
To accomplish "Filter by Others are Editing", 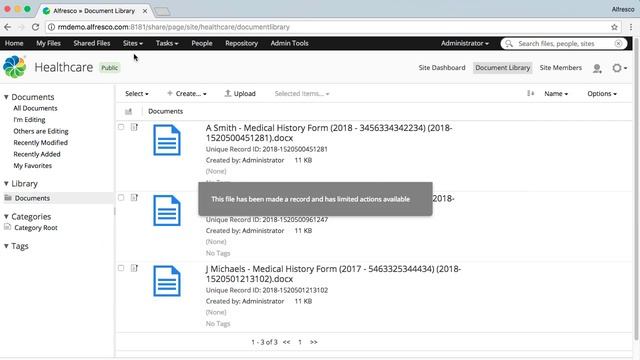I will pyautogui.click(x=41, y=131).
